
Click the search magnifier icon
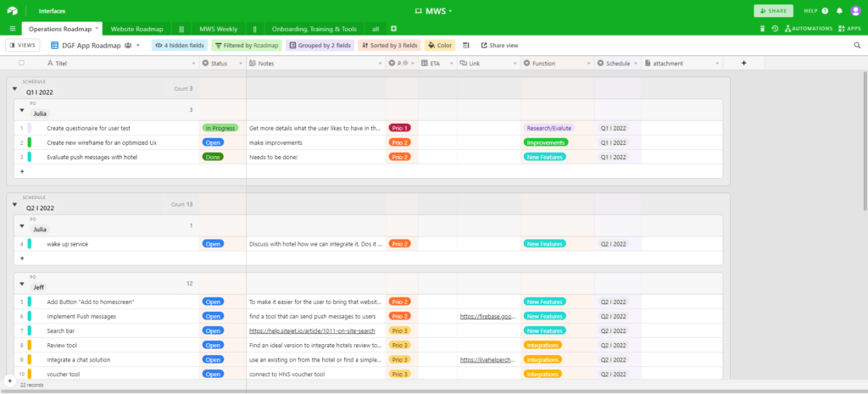(x=859, y=45)
